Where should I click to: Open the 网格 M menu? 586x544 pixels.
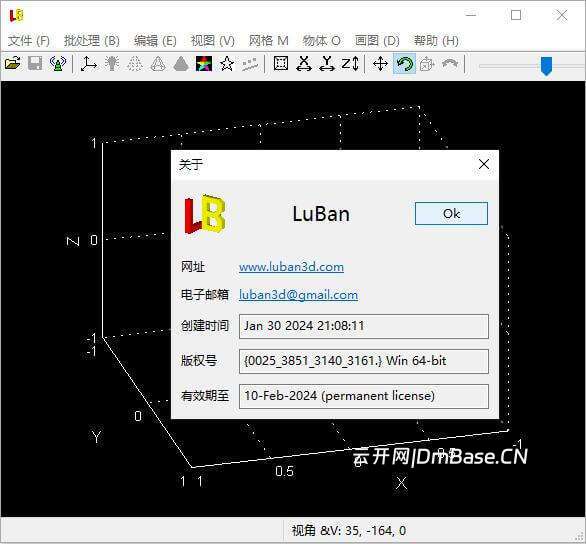click(269, 40)
